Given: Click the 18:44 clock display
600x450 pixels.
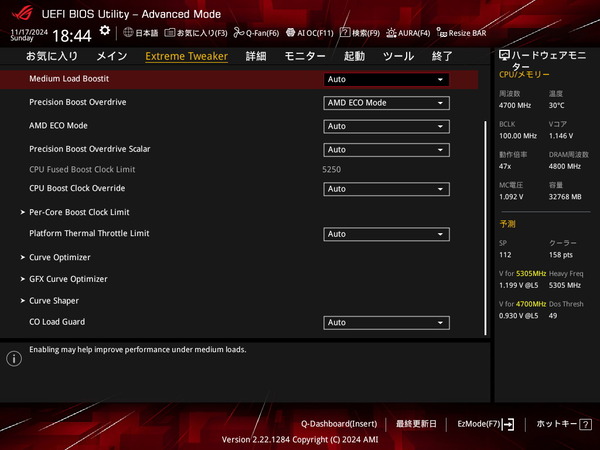Looking at the screenshot, I should click(x=72, y=36).
